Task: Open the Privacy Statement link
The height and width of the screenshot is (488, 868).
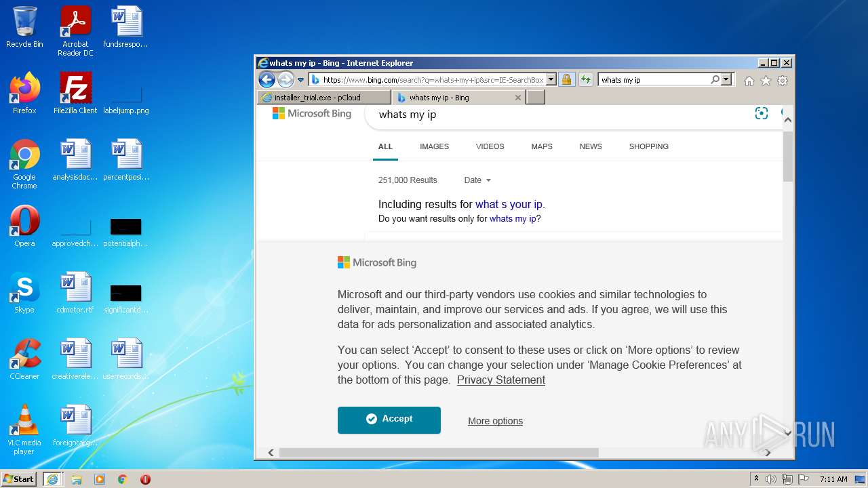Action: pyautogui.click(x=501, y=380)
